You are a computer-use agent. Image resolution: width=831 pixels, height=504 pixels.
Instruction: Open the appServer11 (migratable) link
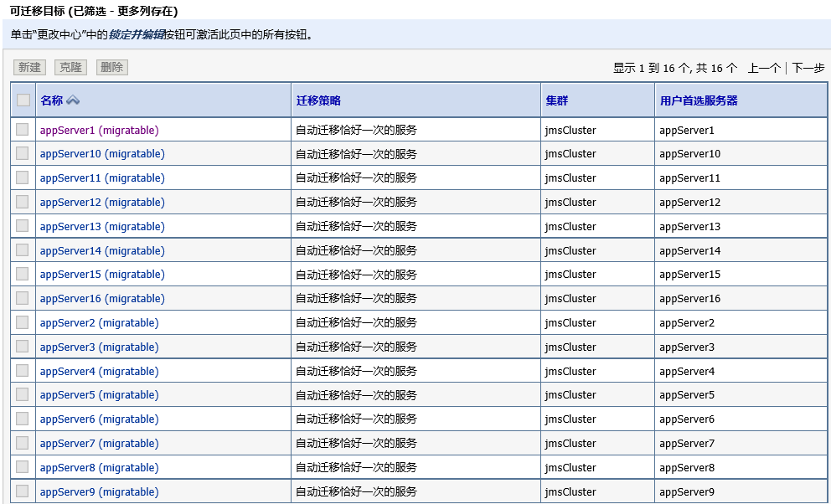pos(102,178)
